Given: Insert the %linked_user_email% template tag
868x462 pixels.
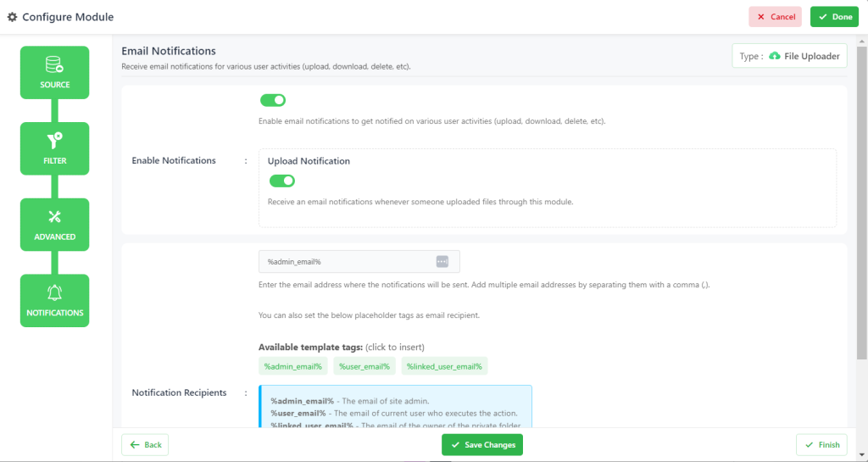Looking at the screenshot, I should pyautogui.click(x=444, y=366).
